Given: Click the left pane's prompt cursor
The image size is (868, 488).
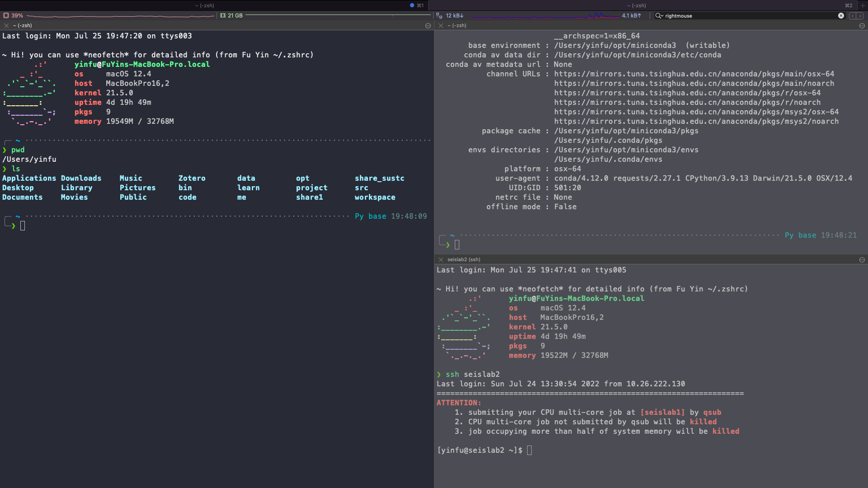Looking at the screenshot, I should coord(23,226).
